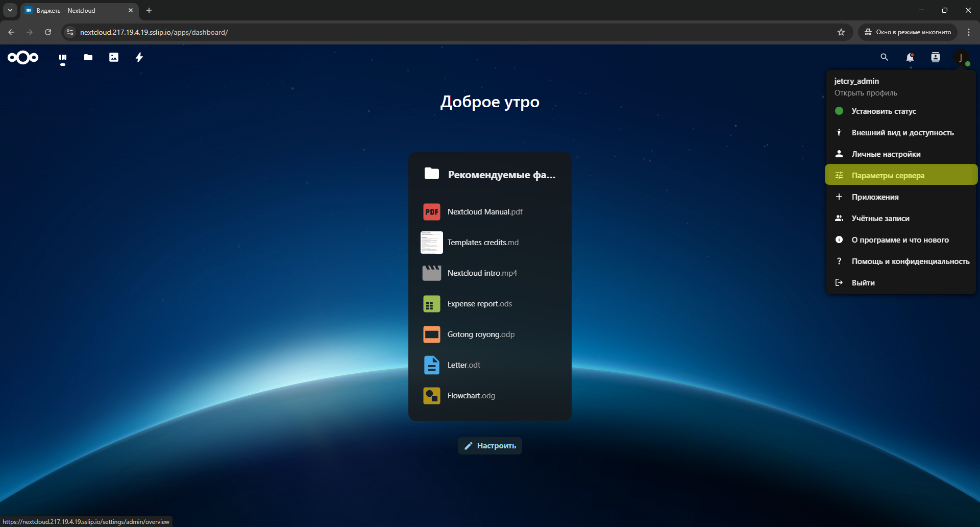Open the Contacts menu icon
980x527 pixels.
(x=936, y=58)
